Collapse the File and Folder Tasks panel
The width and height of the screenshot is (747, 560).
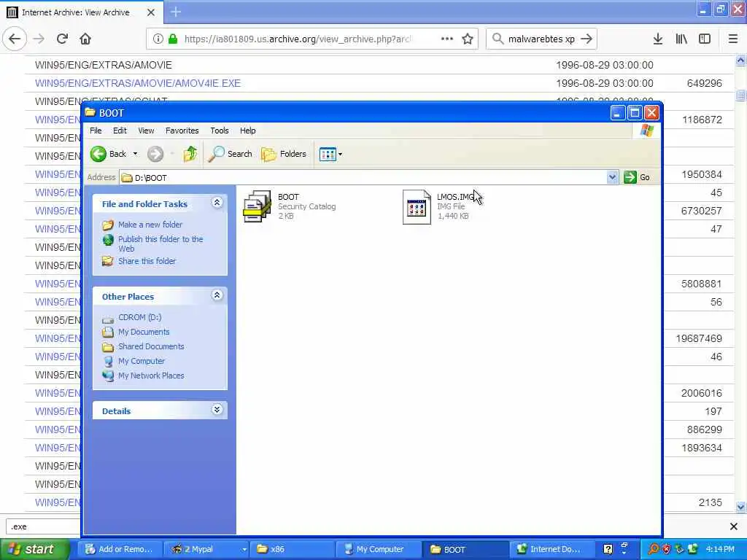tap(217, 203)
